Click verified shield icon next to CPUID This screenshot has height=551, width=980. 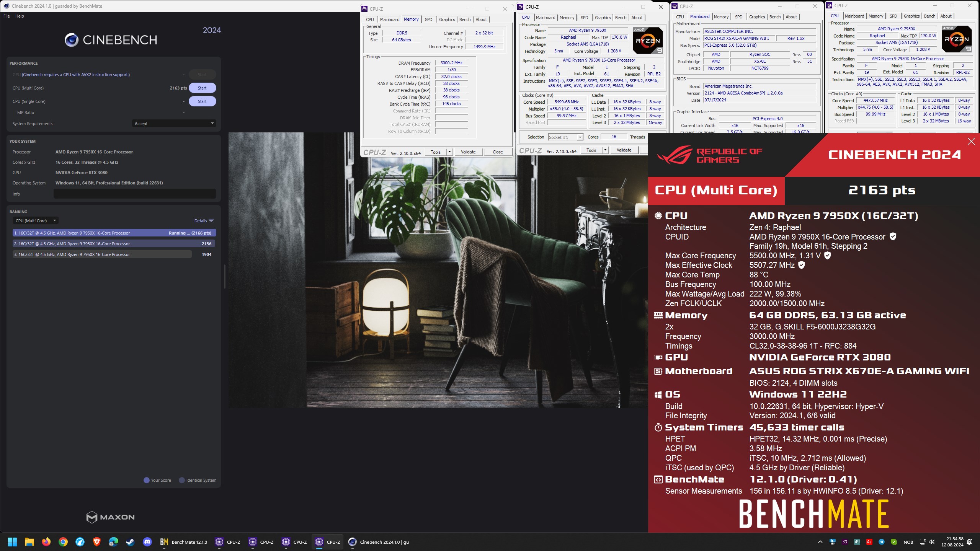(893, 236)
